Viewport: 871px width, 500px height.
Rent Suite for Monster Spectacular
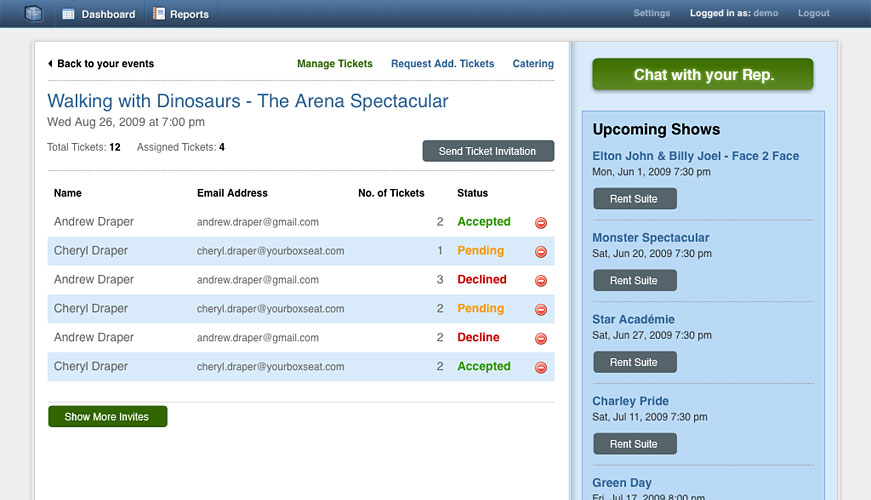pos(635,281)
